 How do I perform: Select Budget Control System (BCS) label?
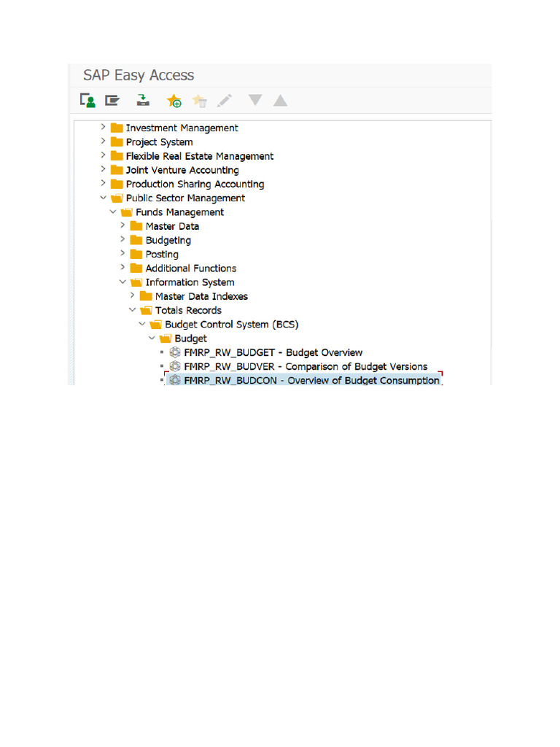click(232, 325)
